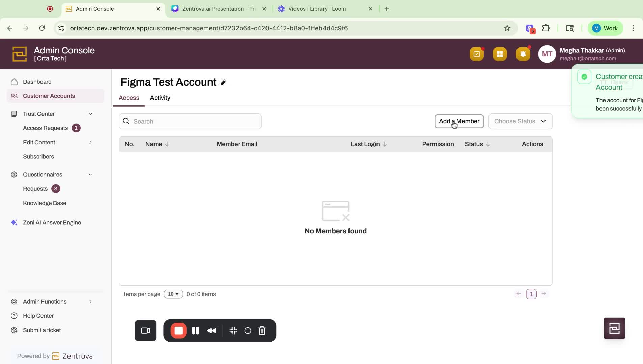Click the Admin Console logo icon
Image resolution: width=643 pixels, height=364 pixels.
pos(20,54)
